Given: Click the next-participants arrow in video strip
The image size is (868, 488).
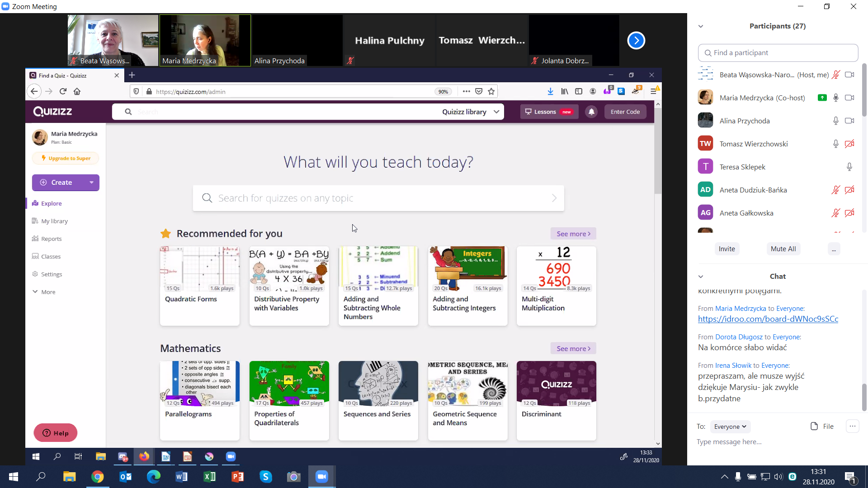Looking at the screenshot, I should click(x=636, y=41).
